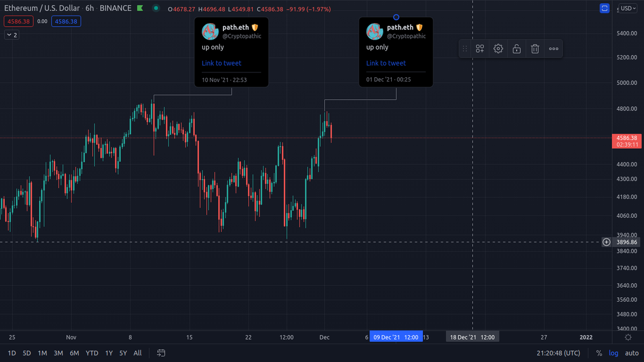Open visual order template icon in floating toolbar

(480, 49)
